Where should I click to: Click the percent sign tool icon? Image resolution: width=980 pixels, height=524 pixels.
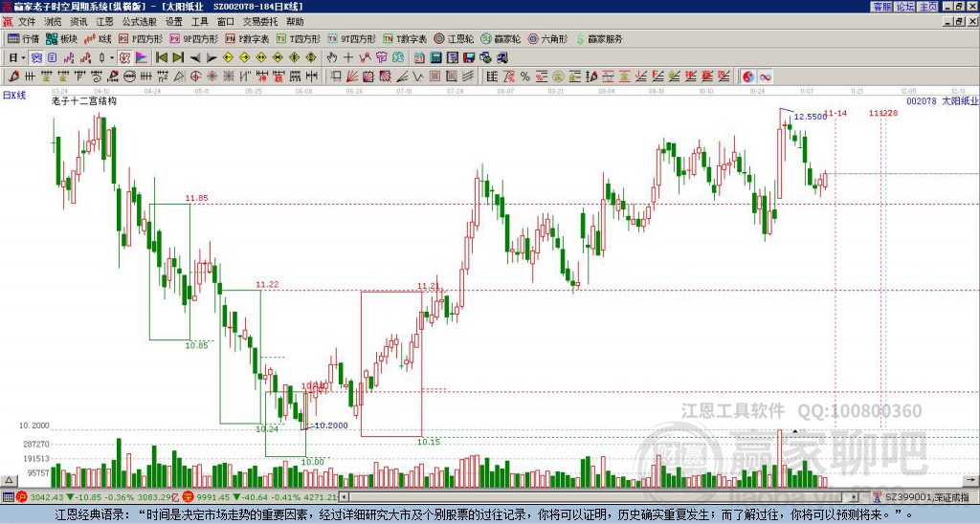(x=524, y=76)
